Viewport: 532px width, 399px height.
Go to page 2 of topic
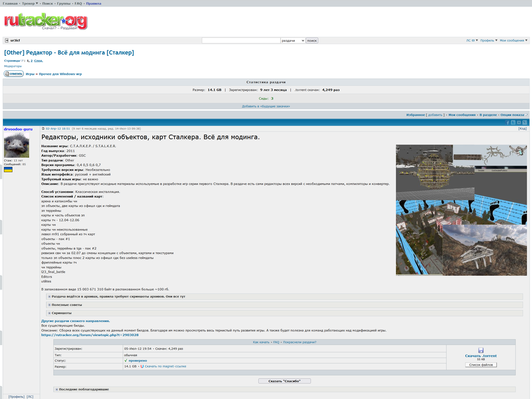click(31, 61)
